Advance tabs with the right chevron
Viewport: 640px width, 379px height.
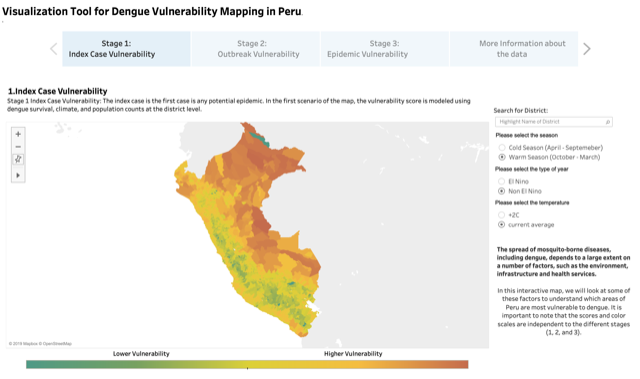[x=587, y=49]
